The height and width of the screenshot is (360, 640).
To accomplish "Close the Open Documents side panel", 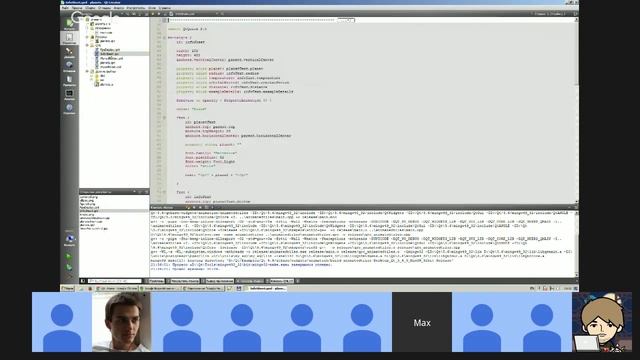I will (x=147, y=192).
